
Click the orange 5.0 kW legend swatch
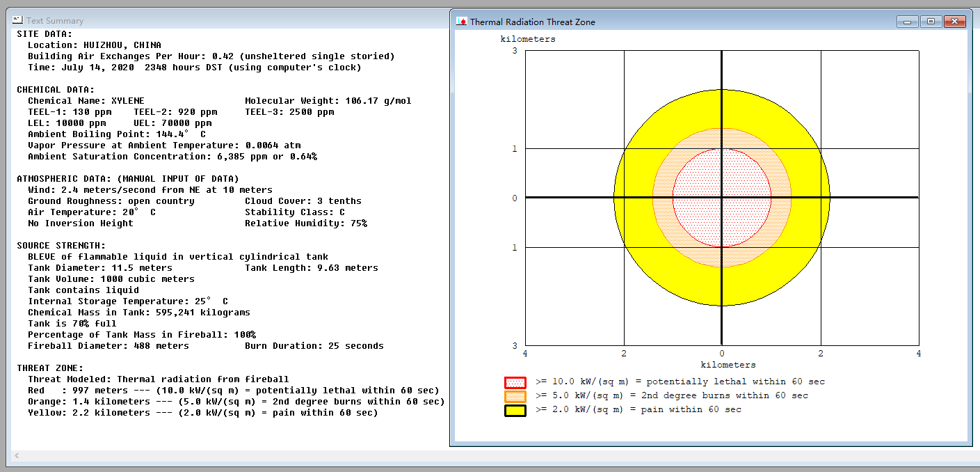point(515,396)
